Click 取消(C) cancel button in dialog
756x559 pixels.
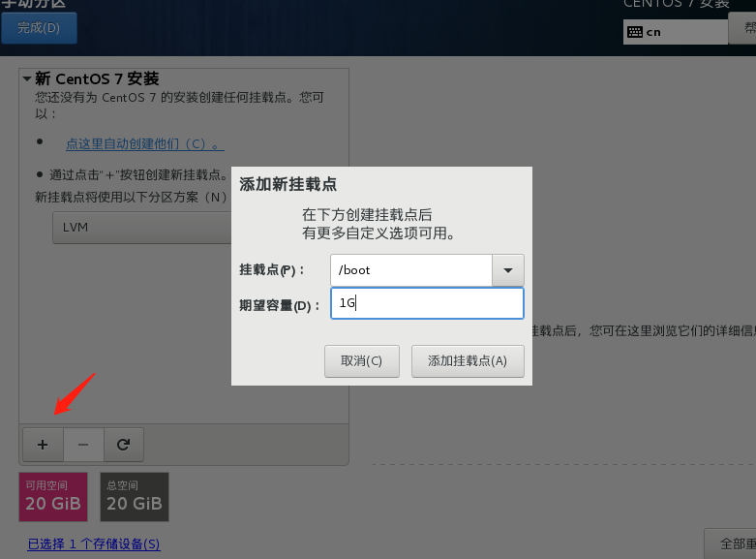pyautogui.click(x=362, y=361)
